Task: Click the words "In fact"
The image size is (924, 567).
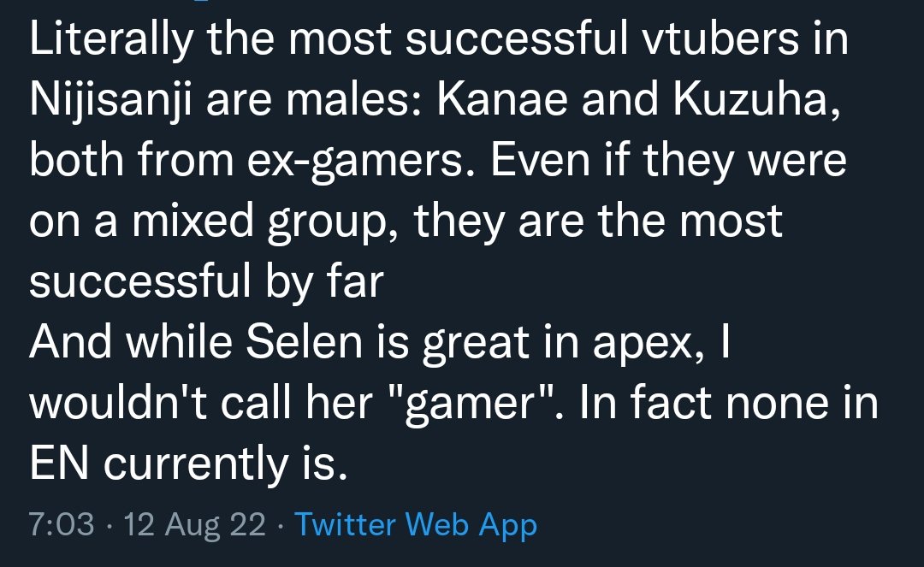Action: [x=648, y=403]
